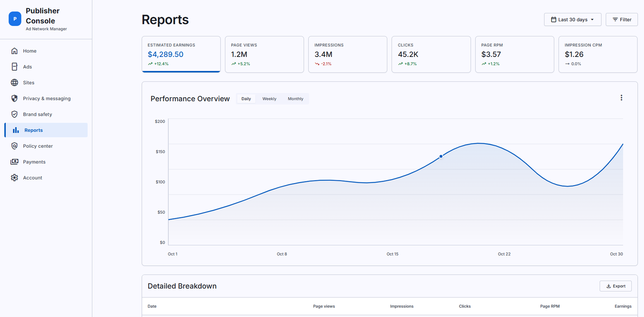Select the Estimated Earnings metric card
The width and height of the screenshot is (644, 317).
(181, 54)
